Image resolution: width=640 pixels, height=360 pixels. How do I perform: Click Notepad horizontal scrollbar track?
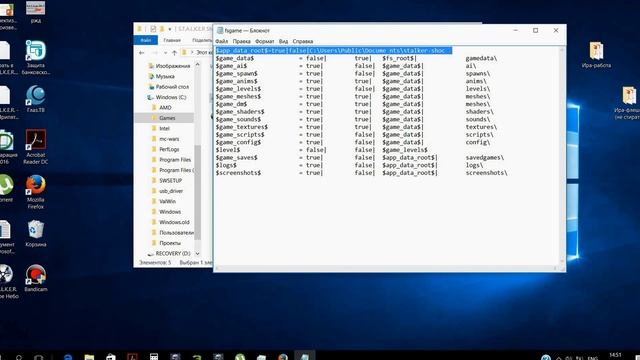tap(387, 268)
